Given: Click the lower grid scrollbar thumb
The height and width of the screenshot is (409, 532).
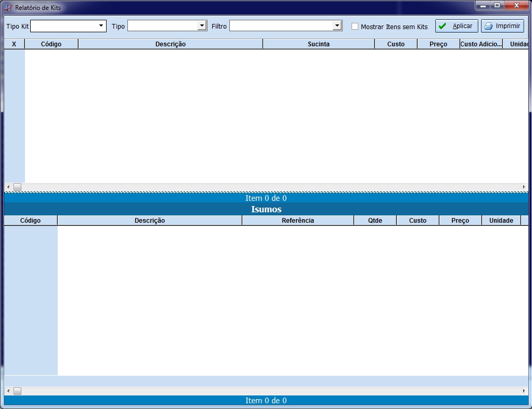Looking at the screenshot, I should click(17, 391).
